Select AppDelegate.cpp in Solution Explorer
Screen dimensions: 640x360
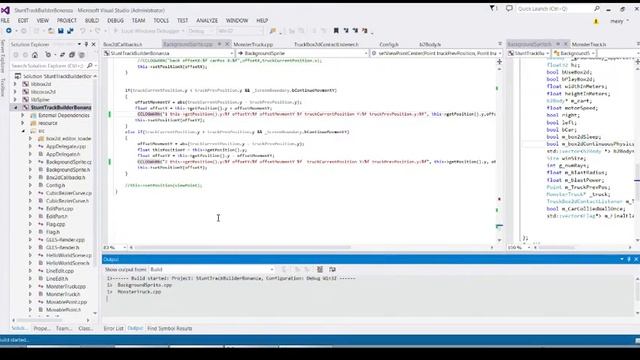tap(66, 146)
